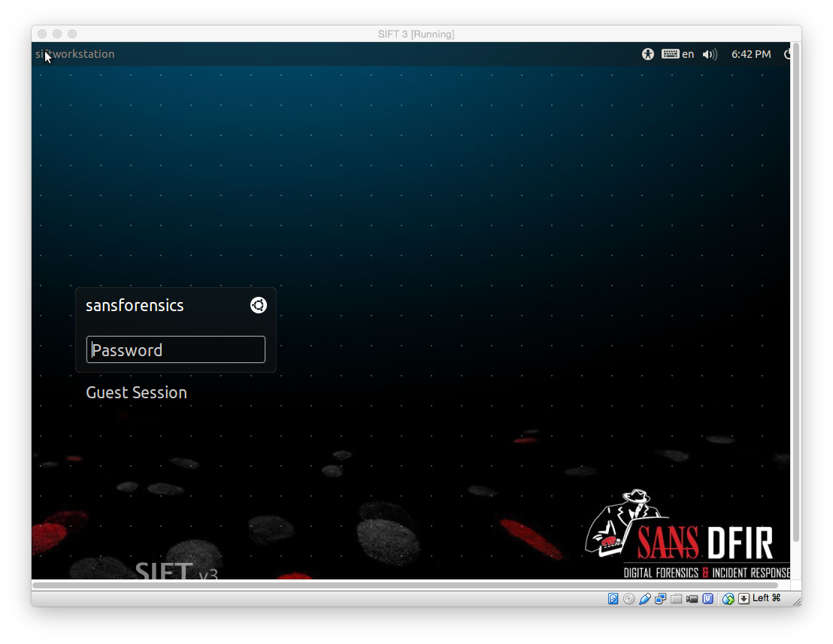Click the VirtualBox USB devices icon

click(644, 599)
